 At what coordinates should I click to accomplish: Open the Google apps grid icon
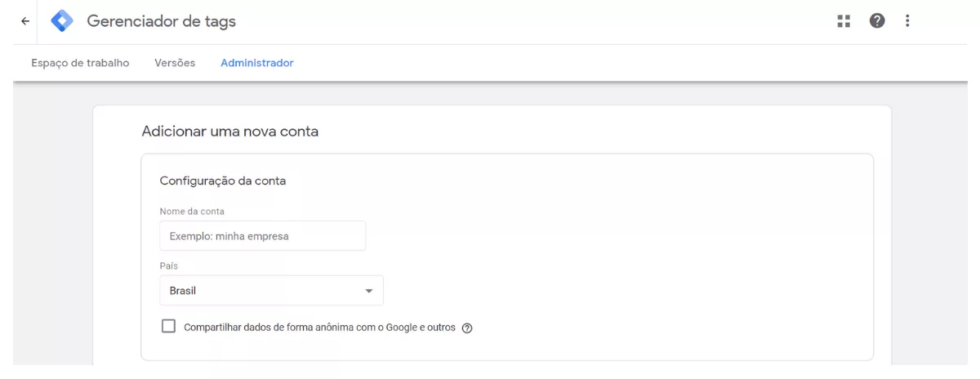tap(844, 21)
